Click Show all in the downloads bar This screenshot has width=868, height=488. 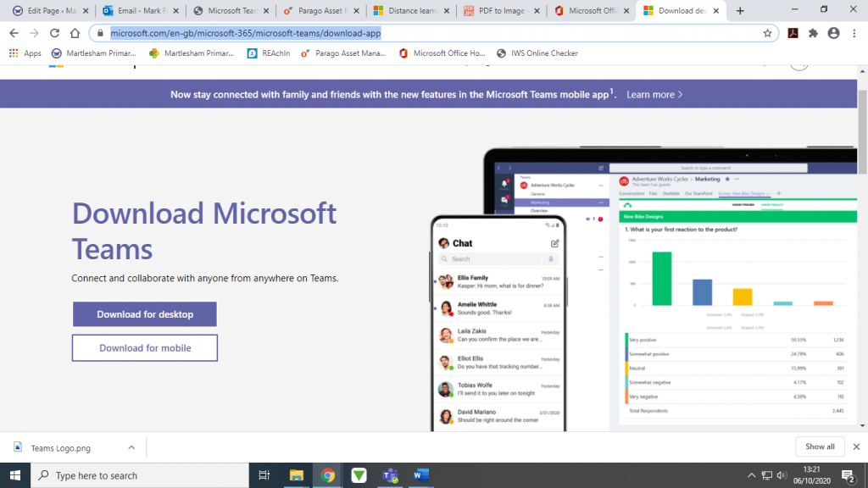(820, 446)
